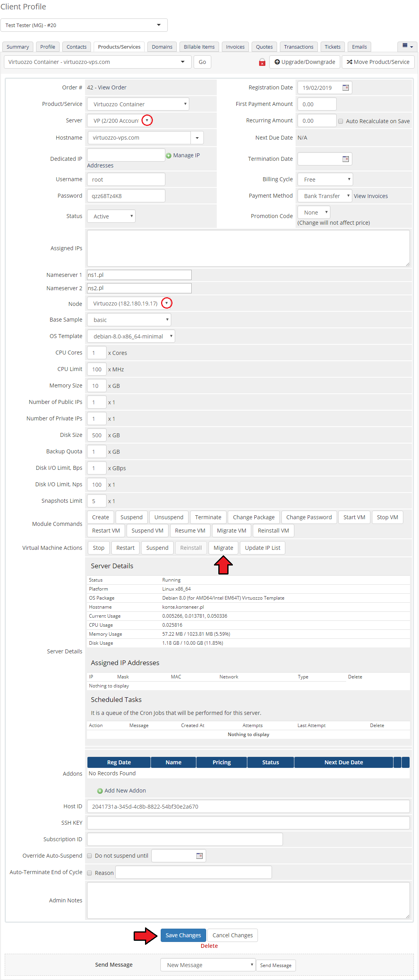Click Move Product/Service button

click(x=378, y=62)
